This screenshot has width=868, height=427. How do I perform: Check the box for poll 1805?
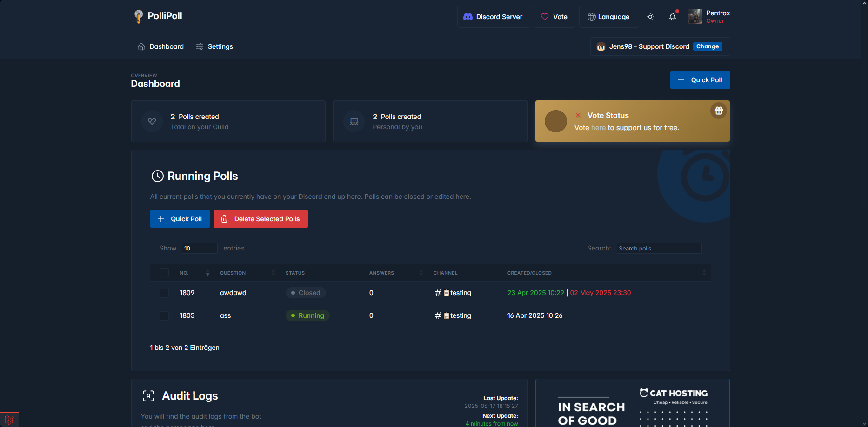(x=164, y=315)
